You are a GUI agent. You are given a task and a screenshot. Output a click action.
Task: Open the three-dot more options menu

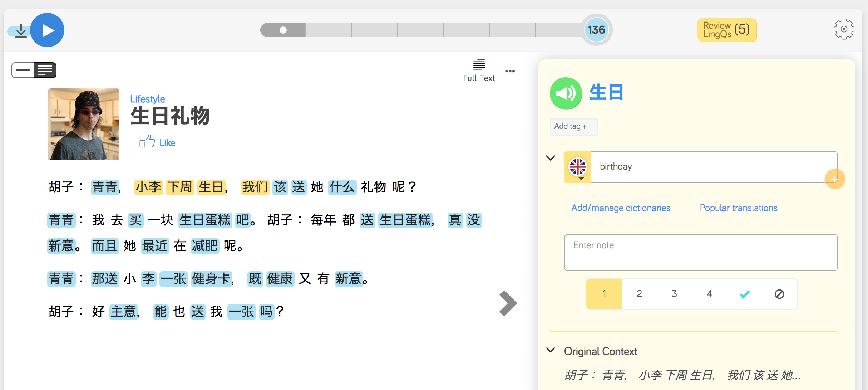pyautogui.click(x=510, y=71)
